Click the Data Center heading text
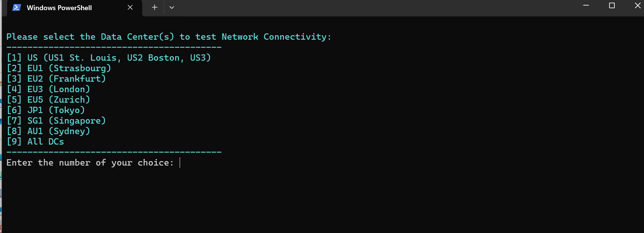 tap(169, 37)
